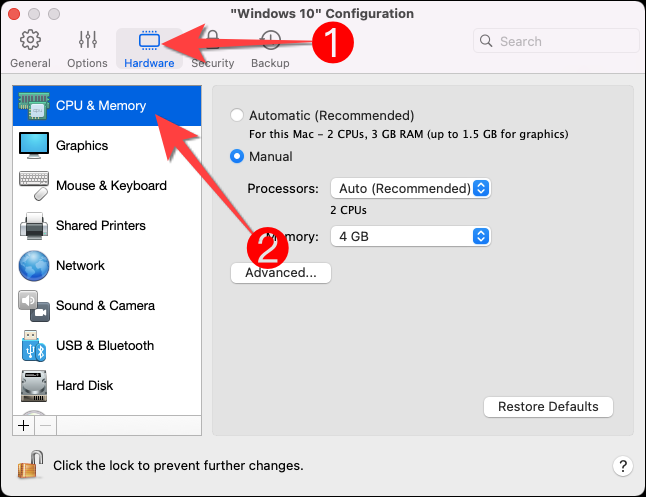The width and height of the screenshot is (646, 497).
Task: Click the padlock to prevent changes
Action: [x=31, y=464]
